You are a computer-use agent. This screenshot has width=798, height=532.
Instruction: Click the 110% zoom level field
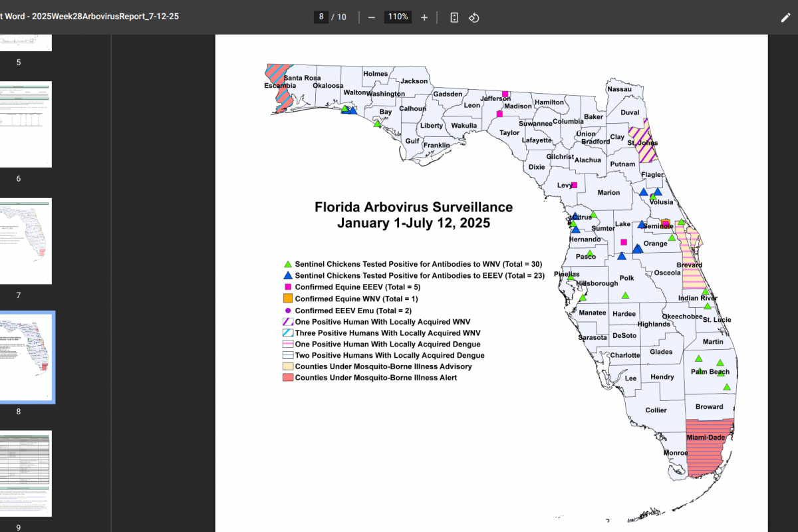pos(398,17)
